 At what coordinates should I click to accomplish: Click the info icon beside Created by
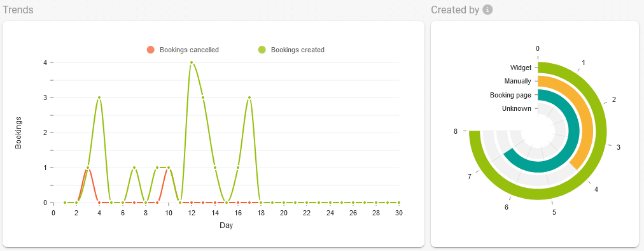coord(487,10)
